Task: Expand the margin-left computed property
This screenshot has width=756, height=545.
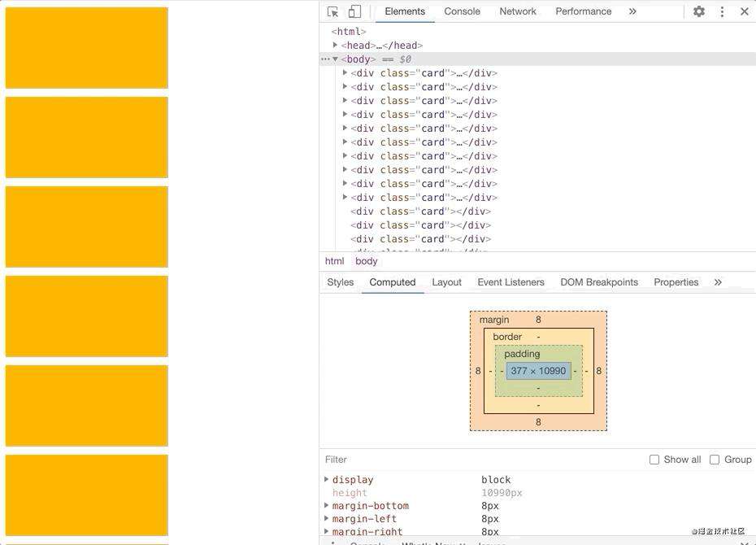Action: tap(327, 518)
